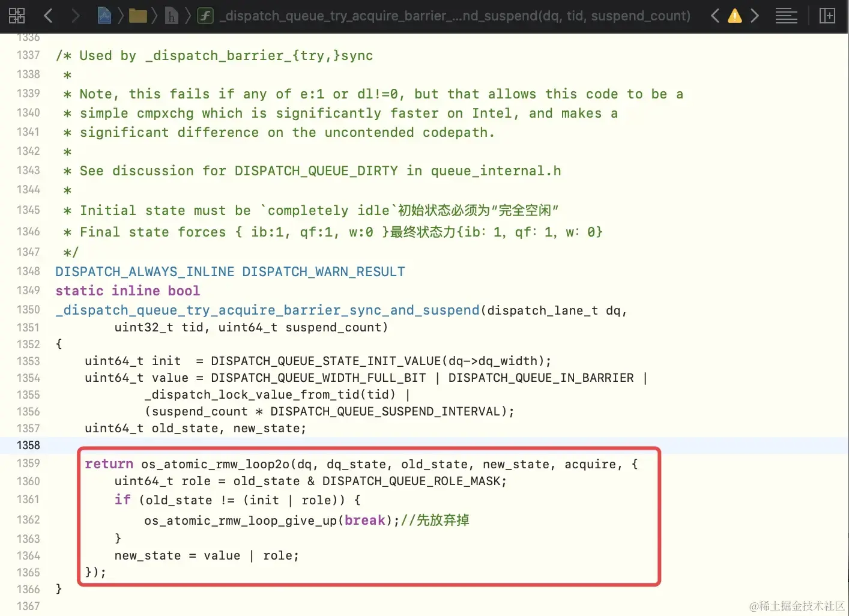Click 'if (old_state != (init | role))' line
The image size is (849, 616).
(x=238, y=500)
